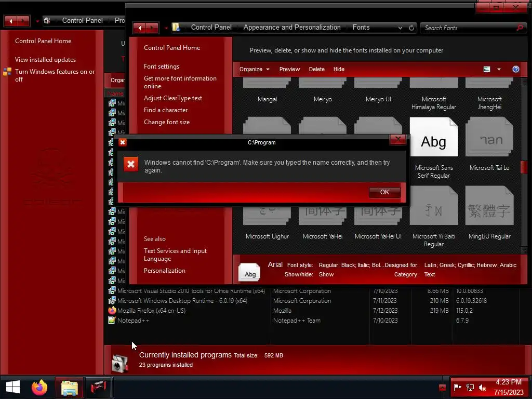532x399 pixels.
Task: Click the network tray icon
Action: click(470, 387)
